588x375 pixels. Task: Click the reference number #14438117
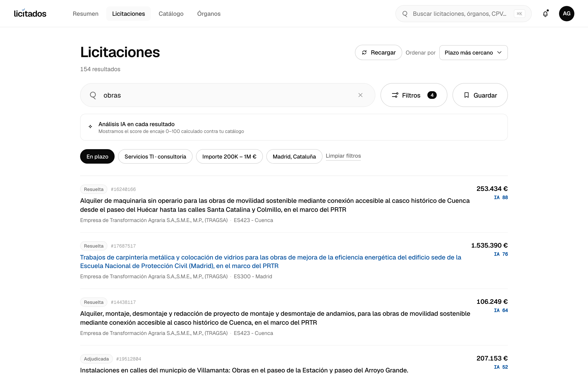[123, 302]
